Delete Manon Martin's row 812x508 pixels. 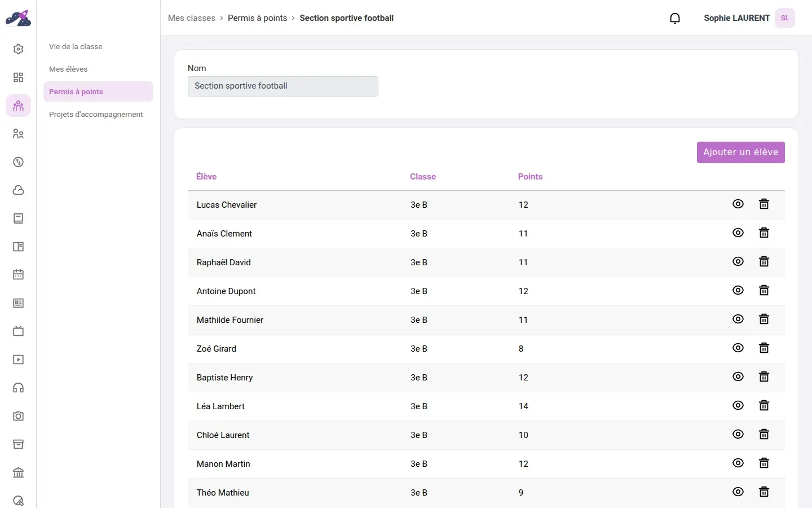764,463
